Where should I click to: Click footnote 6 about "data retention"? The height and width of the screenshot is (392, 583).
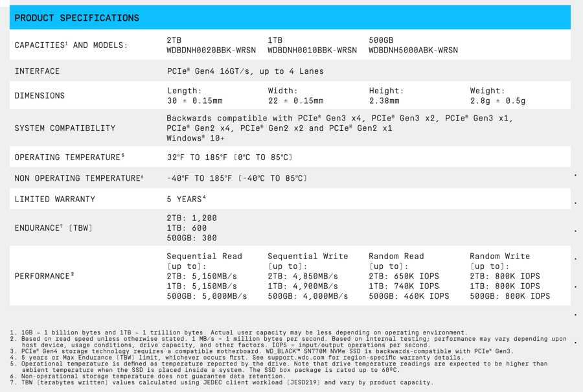148,376
